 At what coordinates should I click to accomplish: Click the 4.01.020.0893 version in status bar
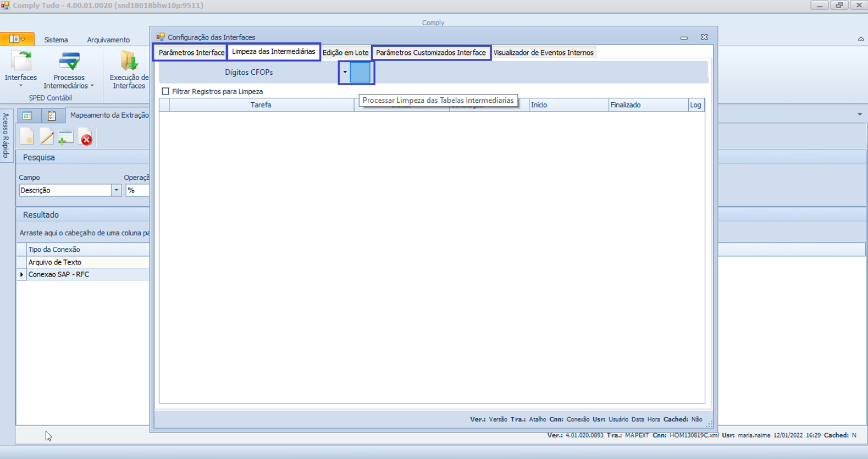click(x=584, y=435)
